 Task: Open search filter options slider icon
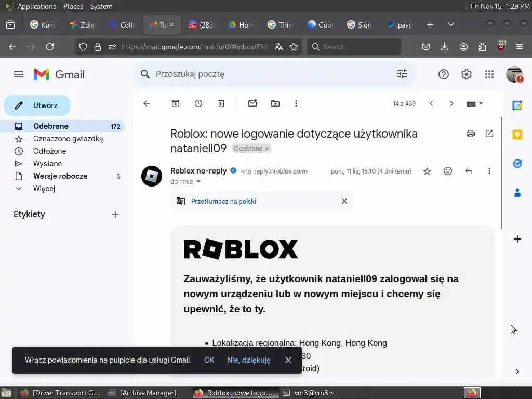[x=402, y=74]
